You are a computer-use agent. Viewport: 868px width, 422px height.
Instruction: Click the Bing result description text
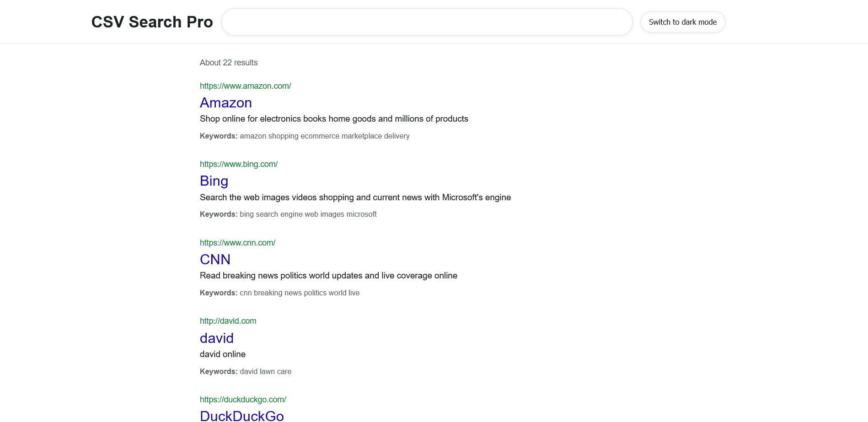click(355, 198)
